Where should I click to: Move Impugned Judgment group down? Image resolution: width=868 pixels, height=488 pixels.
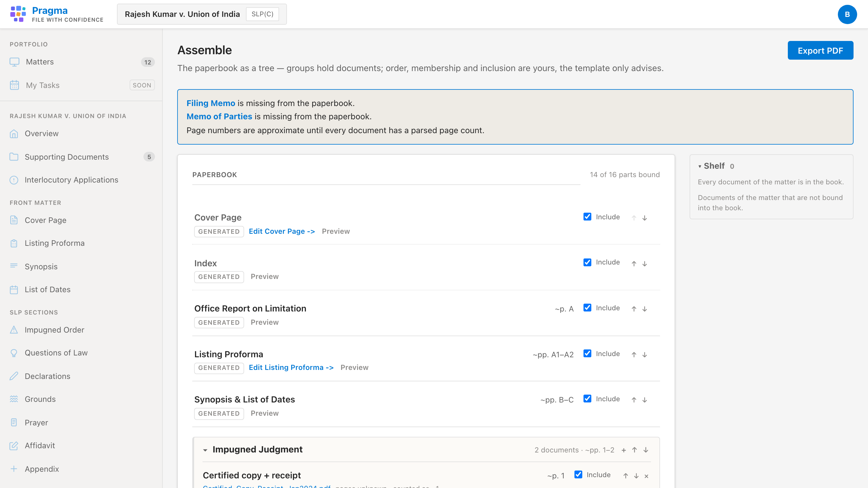[646, 450]
